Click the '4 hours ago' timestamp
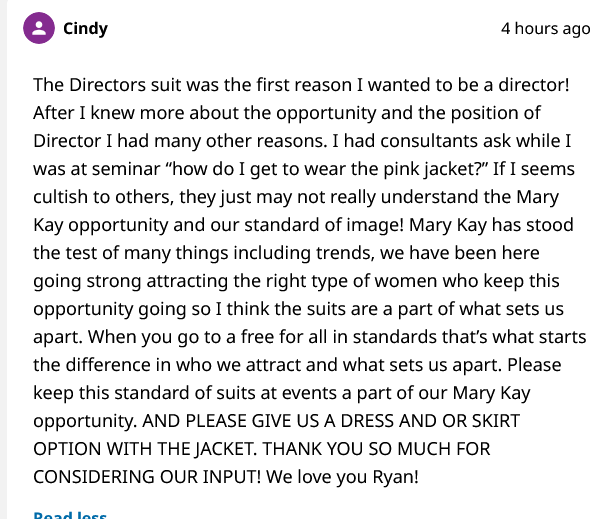This screenshot has width=606, height=519. point(545,29)
